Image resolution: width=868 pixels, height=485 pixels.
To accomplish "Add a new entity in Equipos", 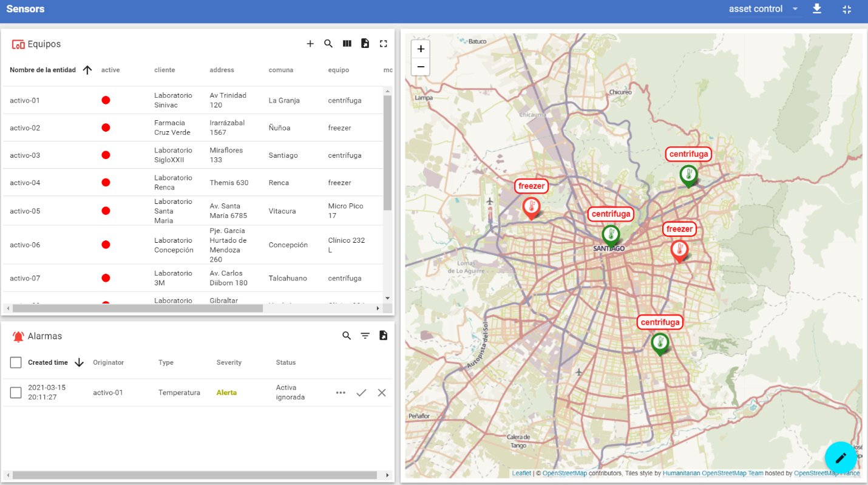I will (310, 44).
